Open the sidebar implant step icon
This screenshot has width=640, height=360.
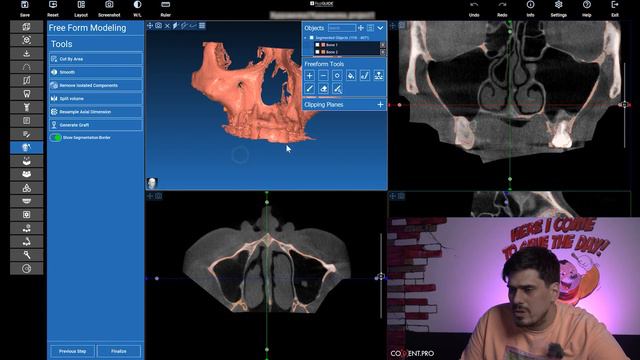tap(27, 107)
